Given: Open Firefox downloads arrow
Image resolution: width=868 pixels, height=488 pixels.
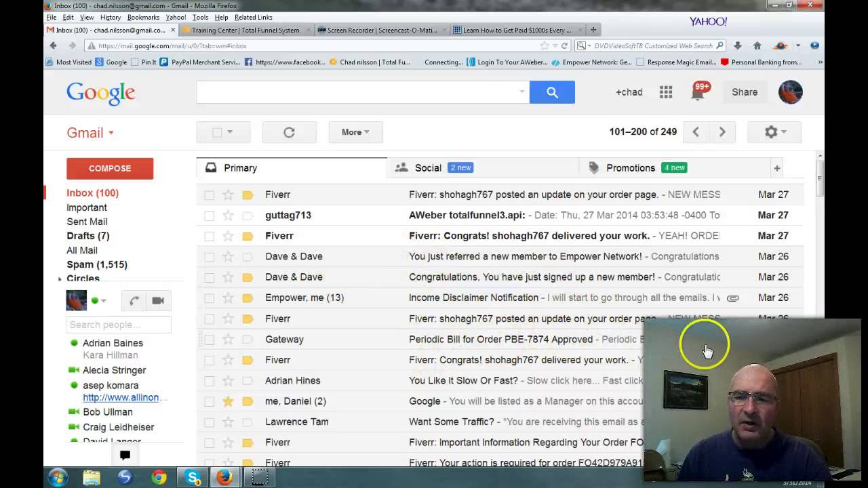Looking at the screenshot, I should [738, 45].
